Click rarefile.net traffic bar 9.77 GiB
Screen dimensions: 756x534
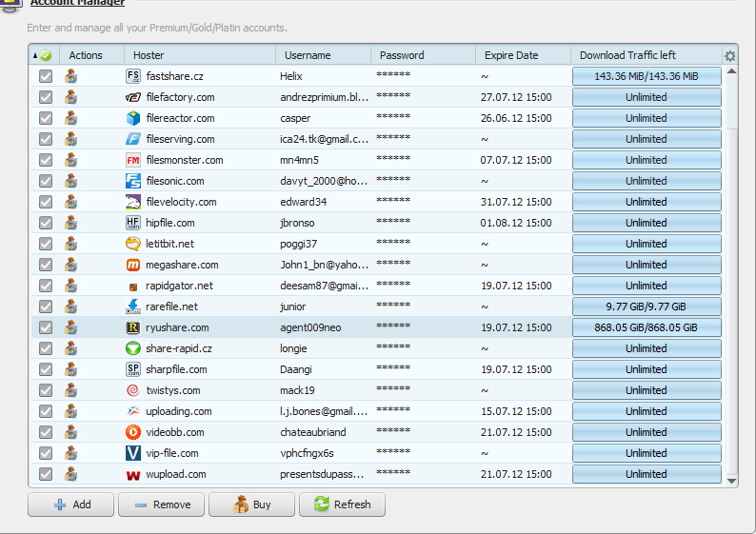tap(647, 307)
